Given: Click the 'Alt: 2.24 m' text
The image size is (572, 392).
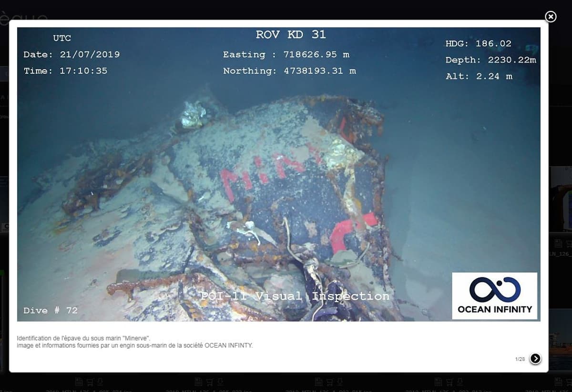Looking at the screenshot, I should (x=479, y=76).
